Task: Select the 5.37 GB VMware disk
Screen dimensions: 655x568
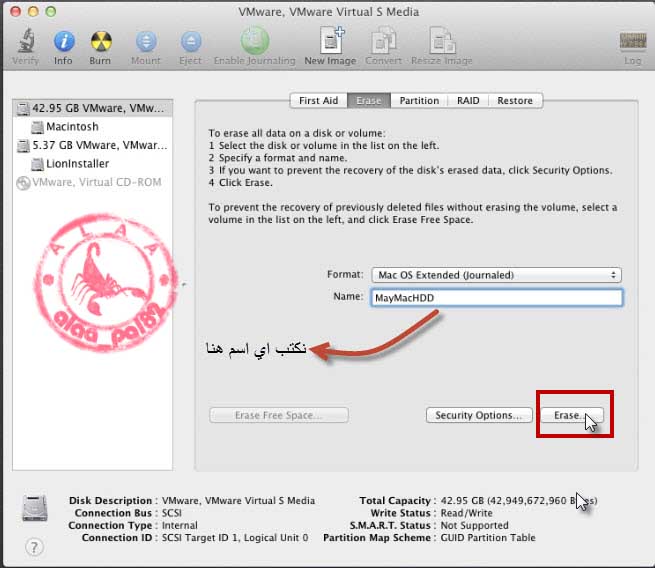Action: pyautogui.click(x=92, y=145)
